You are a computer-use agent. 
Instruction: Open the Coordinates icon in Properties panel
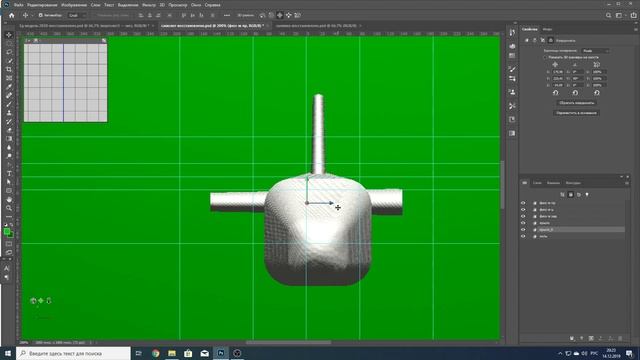coord(551,40)
